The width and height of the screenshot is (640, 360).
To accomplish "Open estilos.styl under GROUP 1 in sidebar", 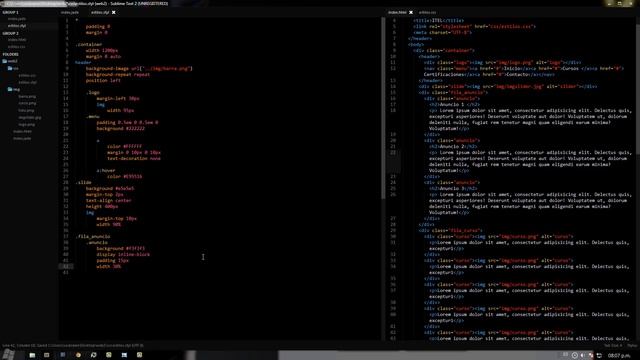I will pyautogui.click(x=17, y=26).
